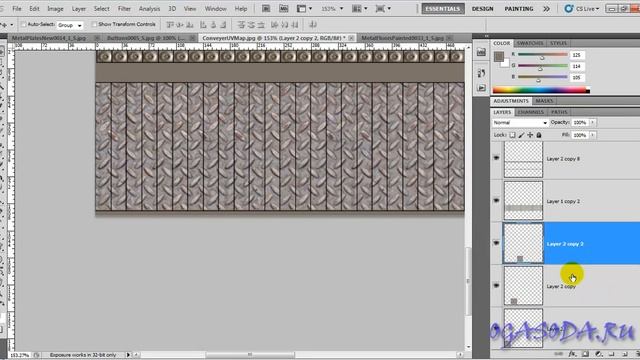The height and width of the screenshot is (360, 640).
Task: Hide Layer 2 copy 2 visibility eye
Action: coord(496,243)
